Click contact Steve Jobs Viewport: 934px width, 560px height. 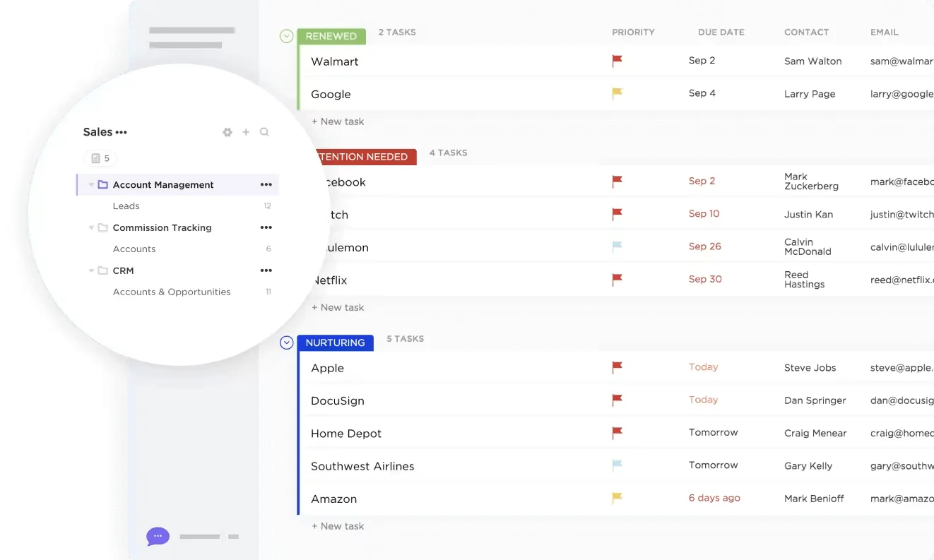click(x=810, y=368)
